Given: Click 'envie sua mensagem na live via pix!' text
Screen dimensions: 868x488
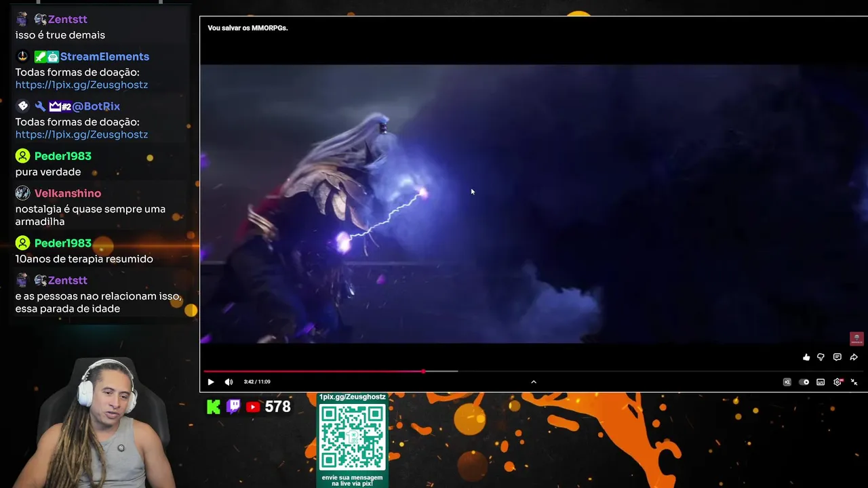Looking at the screenshot, I should 352,481.
